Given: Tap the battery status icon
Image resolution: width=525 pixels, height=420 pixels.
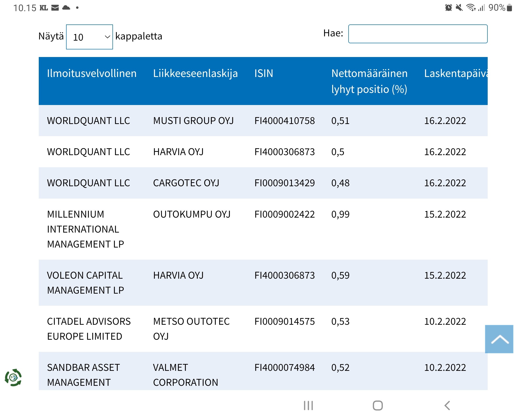Looking at the screenshot, I should 509,8.
